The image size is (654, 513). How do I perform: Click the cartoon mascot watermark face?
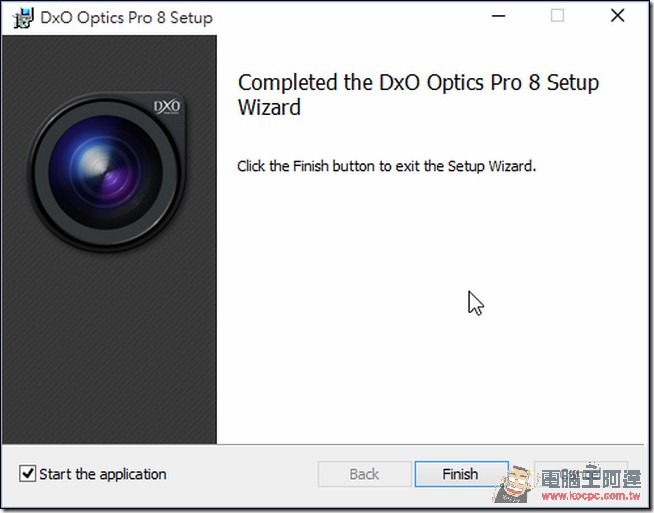click(x=513, y=483)
